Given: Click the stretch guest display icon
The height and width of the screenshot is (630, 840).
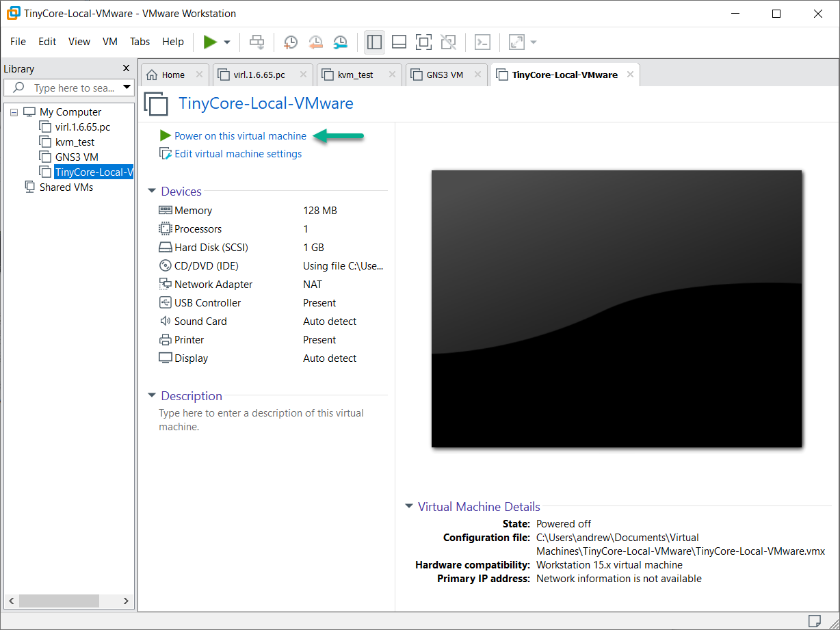Looking at the screenshot, I should pyautogui.click(x=516, y=42).
